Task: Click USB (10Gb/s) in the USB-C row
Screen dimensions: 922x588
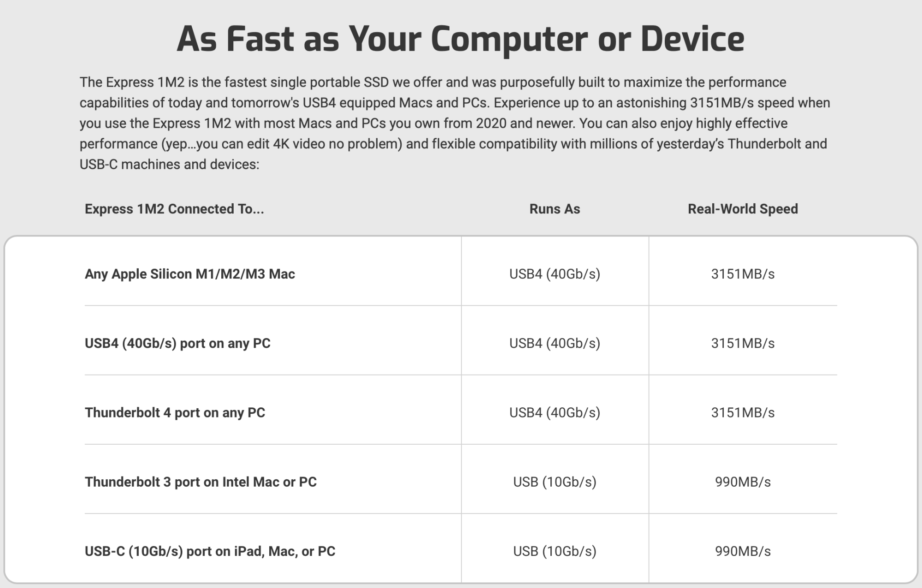Action: point(555,551)
